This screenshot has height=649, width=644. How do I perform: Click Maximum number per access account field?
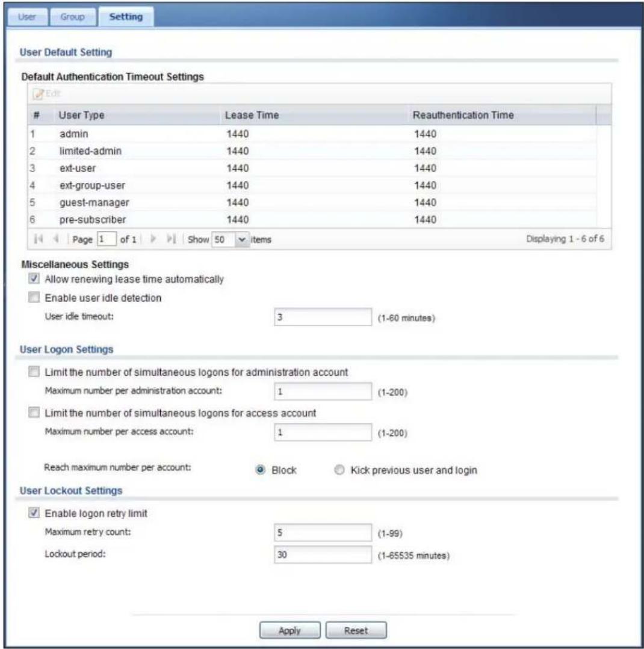point(323,432)
